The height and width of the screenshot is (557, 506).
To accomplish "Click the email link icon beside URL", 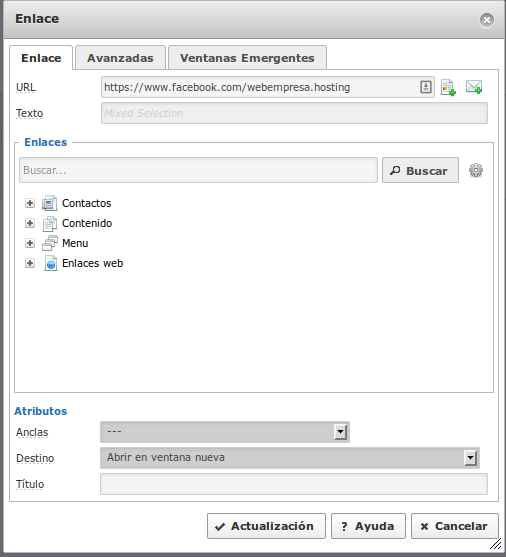I will point(474,87).
